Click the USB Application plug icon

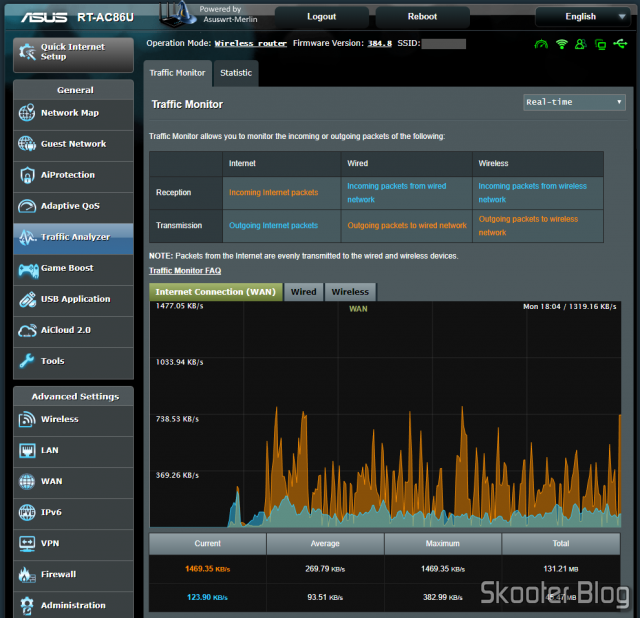tap(27, 299)
